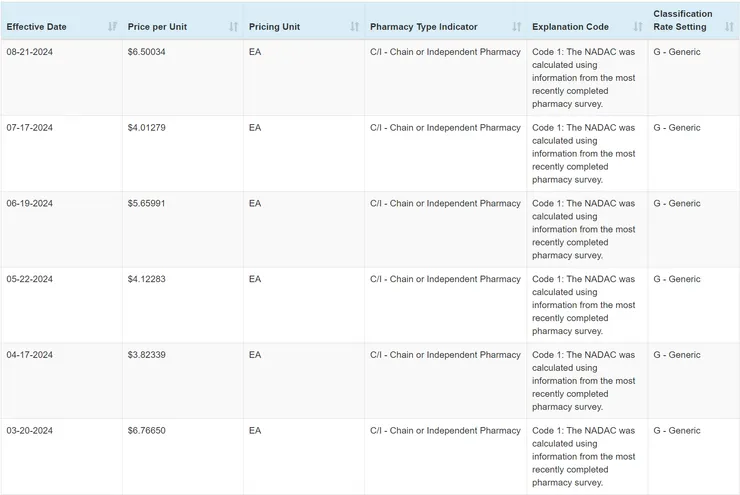Select the 08-21-2024 effective date cell
The image size is (740, 495).
[30, 52]
